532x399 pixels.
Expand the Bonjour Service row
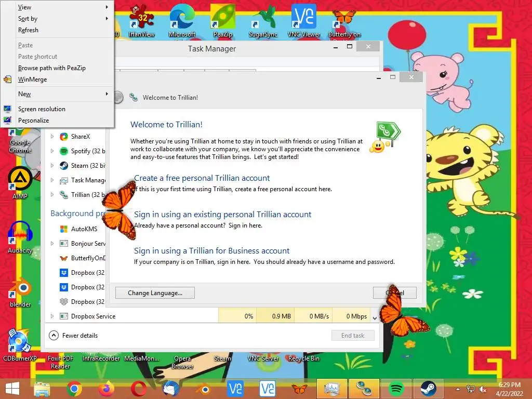(52, 243)
